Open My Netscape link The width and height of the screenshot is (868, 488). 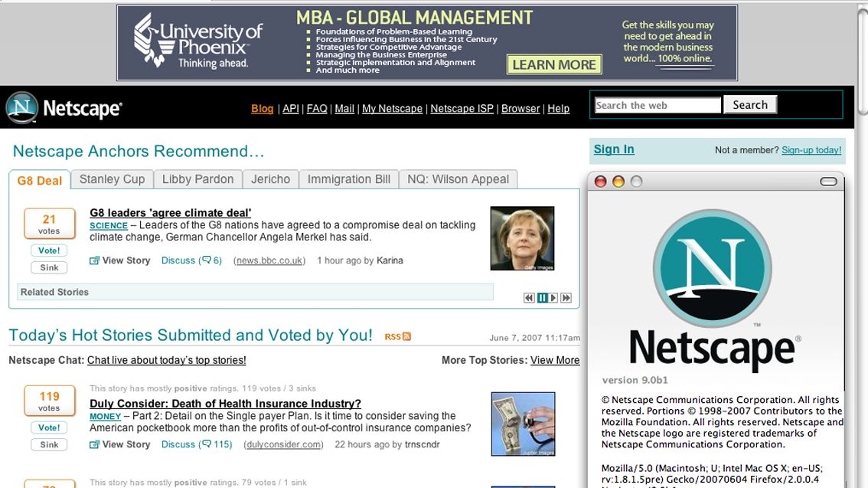(392, 109)
